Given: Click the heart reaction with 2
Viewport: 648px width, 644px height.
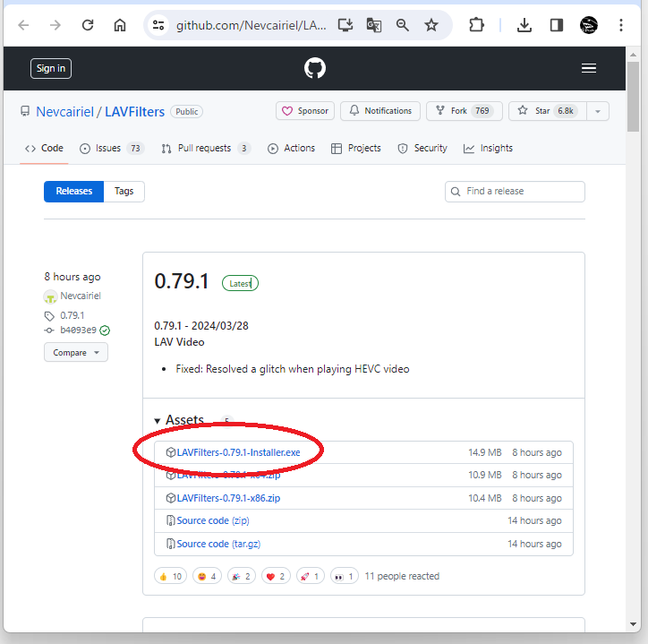Looking at the screenshot, I should click(276, 576).
